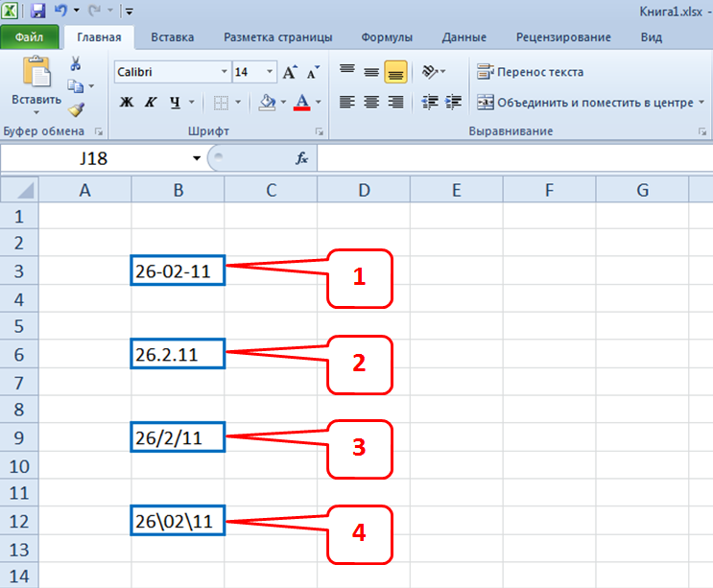
Task: Expand the Name Box dropdown arrow
Action: pos(197,158)
